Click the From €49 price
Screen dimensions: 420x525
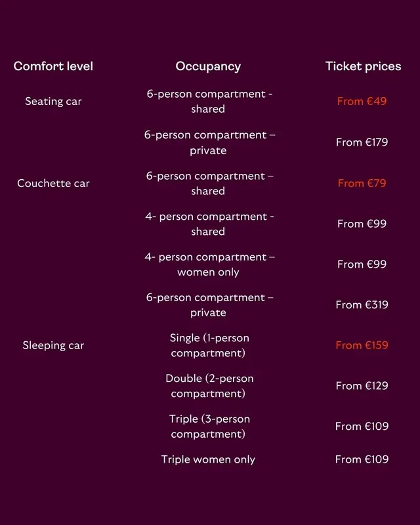[x=362, y=101]
